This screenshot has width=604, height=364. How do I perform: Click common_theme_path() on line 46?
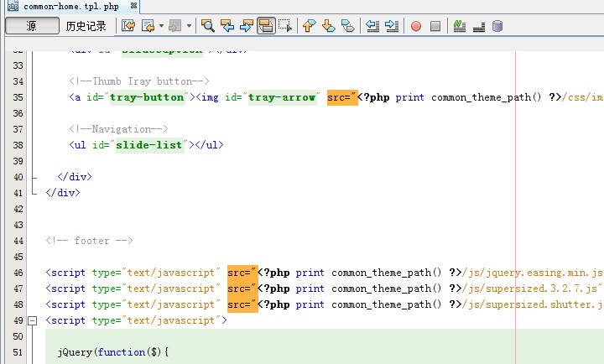[387, 273]
